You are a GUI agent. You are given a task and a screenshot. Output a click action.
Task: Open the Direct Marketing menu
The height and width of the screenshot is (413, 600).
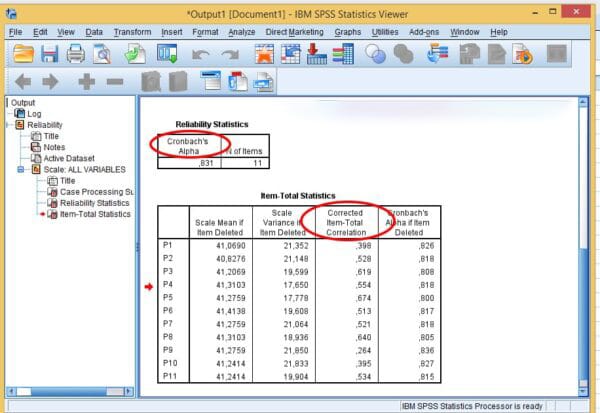tap(295, 32)
